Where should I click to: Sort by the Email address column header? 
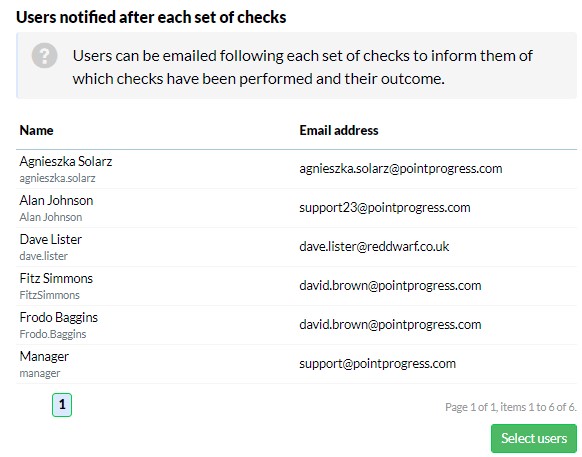339,130
